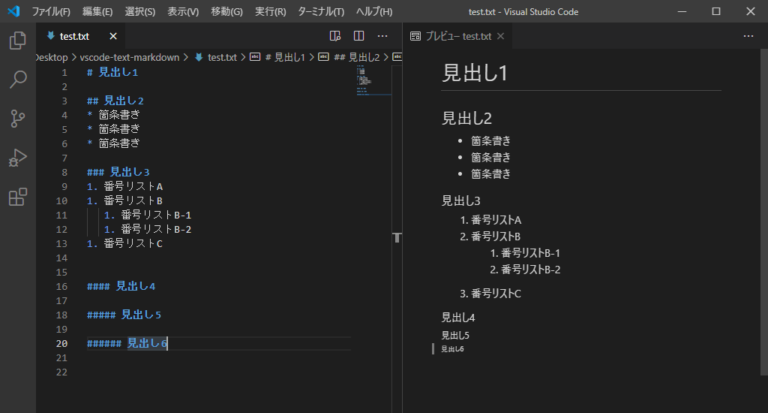Click the split editor right icon

click(359, 36)
